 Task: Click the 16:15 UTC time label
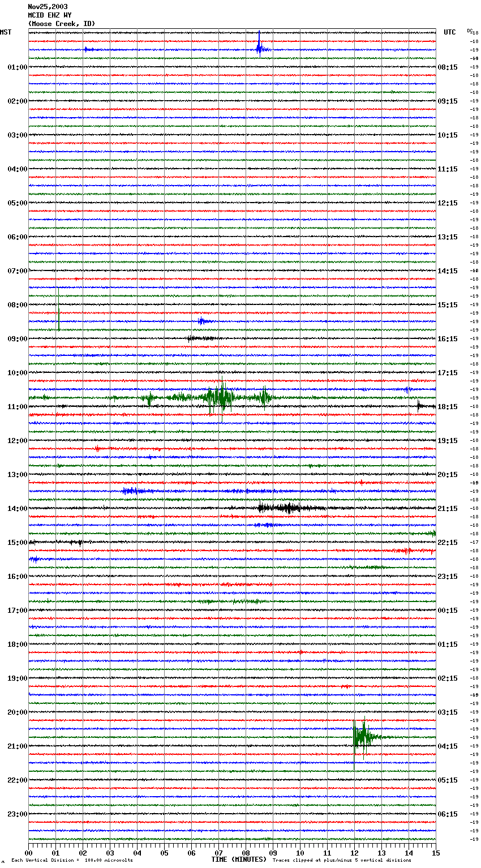(x=448, y=339)
